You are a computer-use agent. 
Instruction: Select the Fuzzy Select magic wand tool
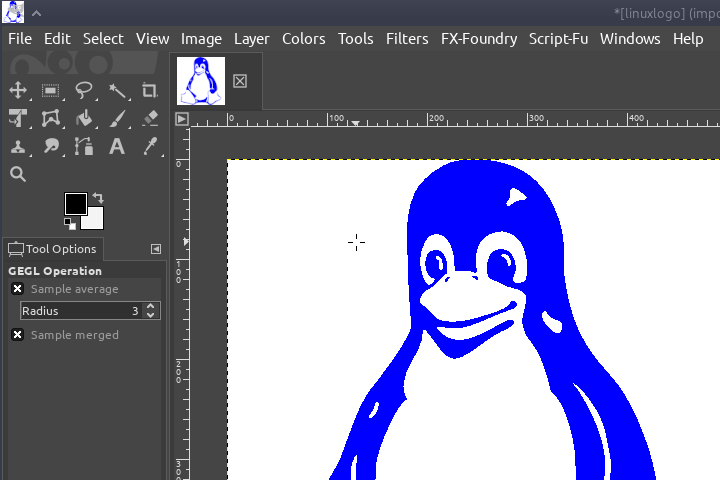(x=117, y=90)
